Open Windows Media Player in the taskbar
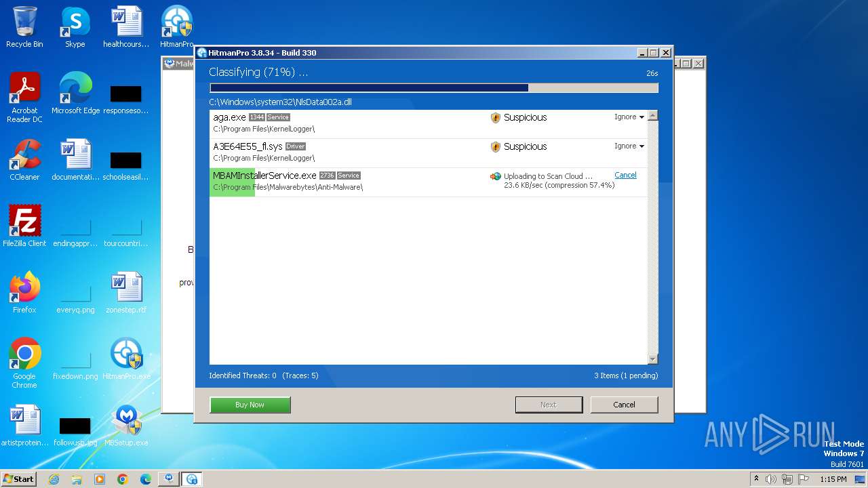 pyautogui.click(x=100, y=479)
